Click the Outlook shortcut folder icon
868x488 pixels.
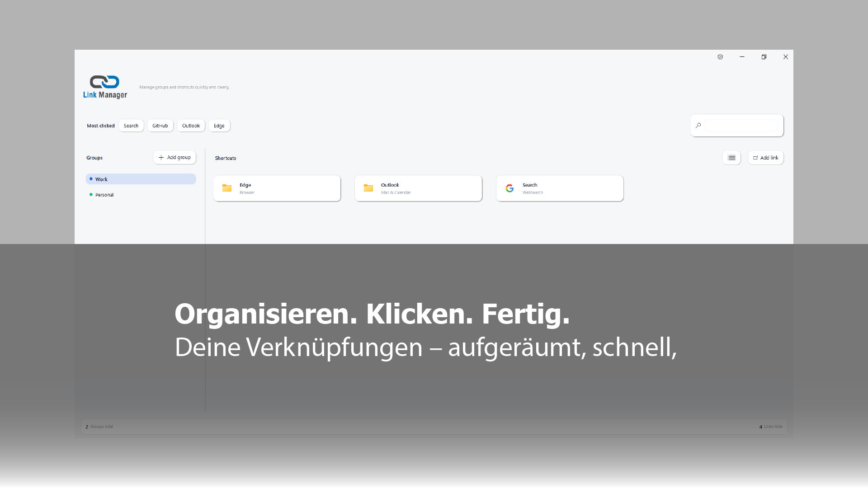click(368, 188)
